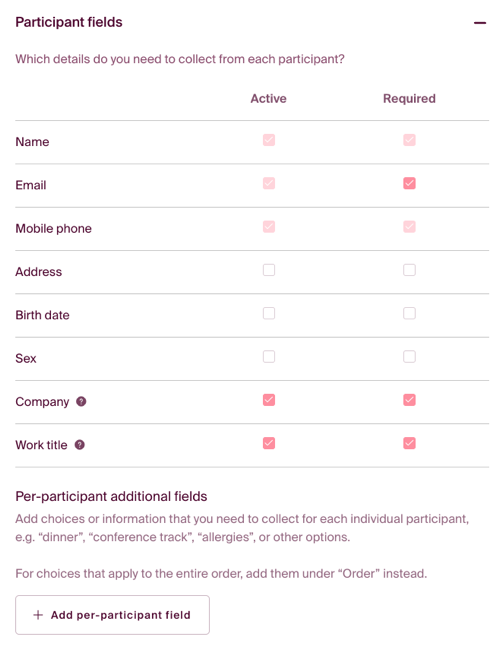This screenshot has height=650, width=503.
Task: Disable the Company Active checkbox
Action: pyautogui.click(x=269, y=400)
